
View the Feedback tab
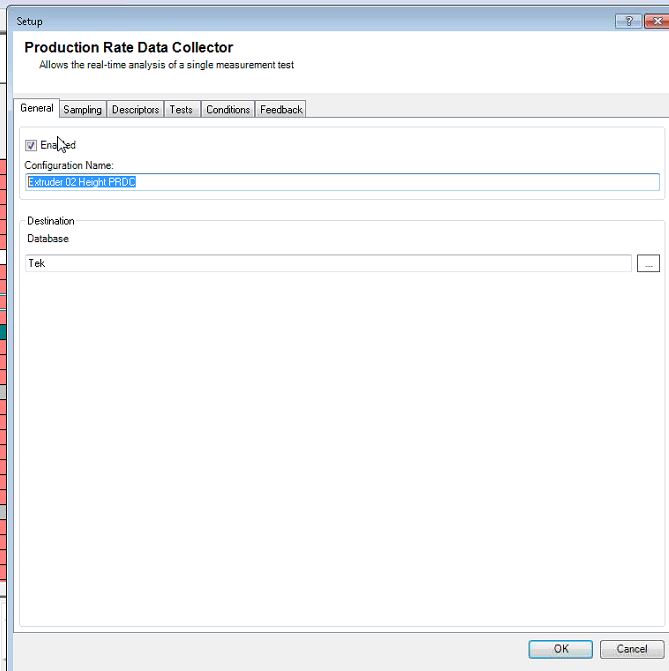[x=281, y=109]
